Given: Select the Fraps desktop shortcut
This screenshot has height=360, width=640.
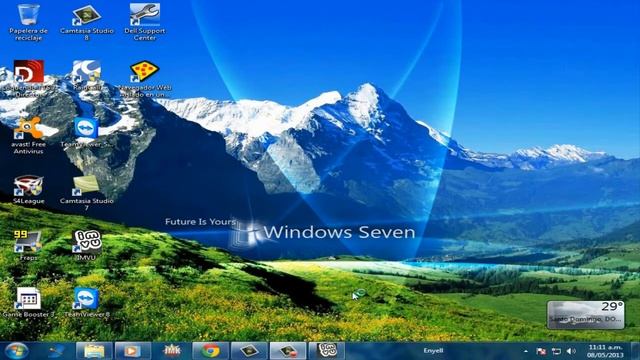Looking at the screenshot, I should [x=28, y=246].
